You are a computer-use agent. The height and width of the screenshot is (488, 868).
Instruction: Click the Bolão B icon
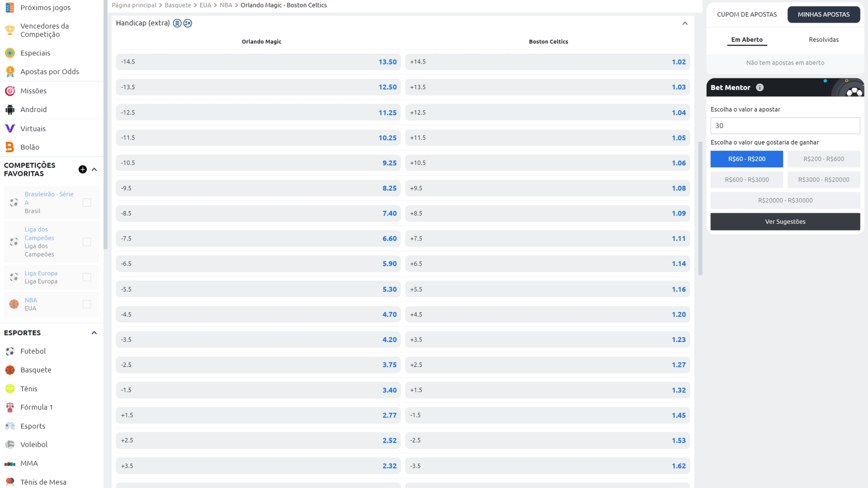tap(10, 147)
